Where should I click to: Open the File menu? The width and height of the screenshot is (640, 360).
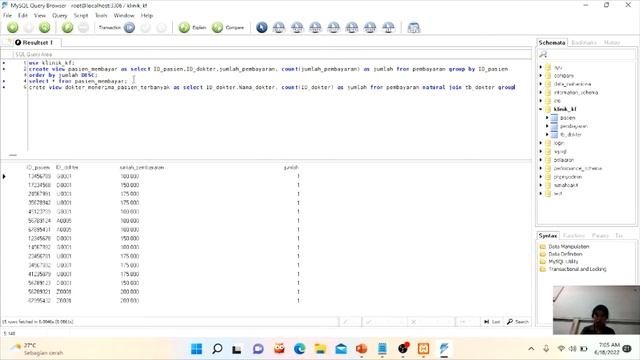click(x=7, y=16)
